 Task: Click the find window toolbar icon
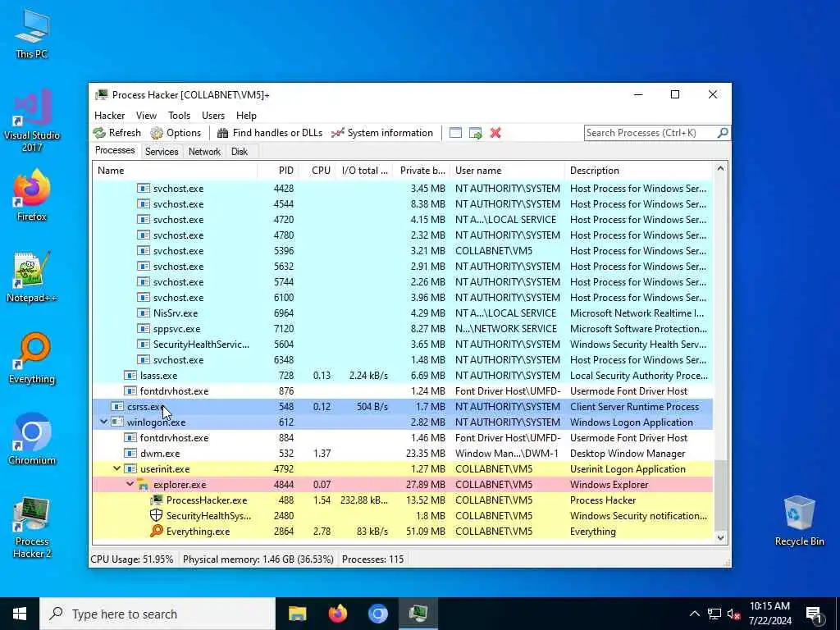click(455, 133)
